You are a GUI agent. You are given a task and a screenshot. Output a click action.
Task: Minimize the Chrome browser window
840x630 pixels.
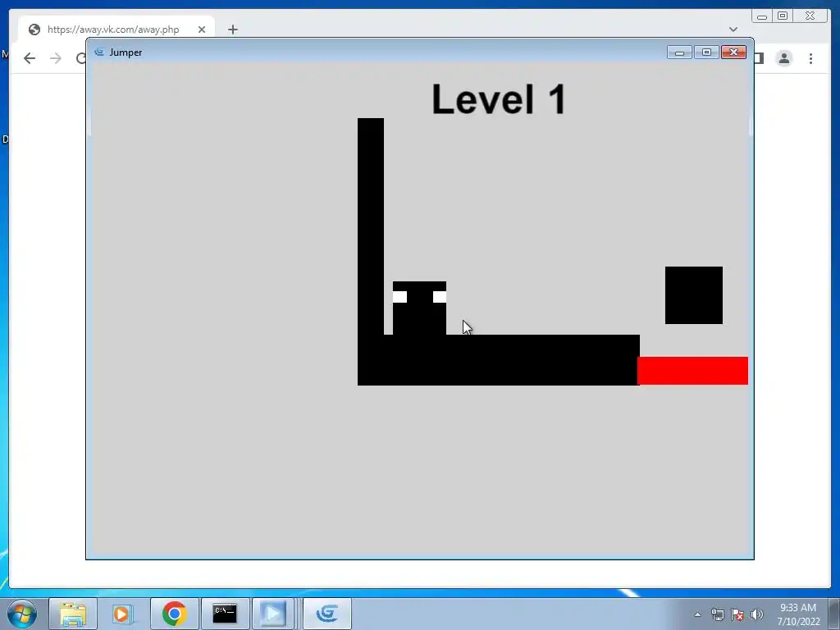pyautogui.click(x=762, y=16)
